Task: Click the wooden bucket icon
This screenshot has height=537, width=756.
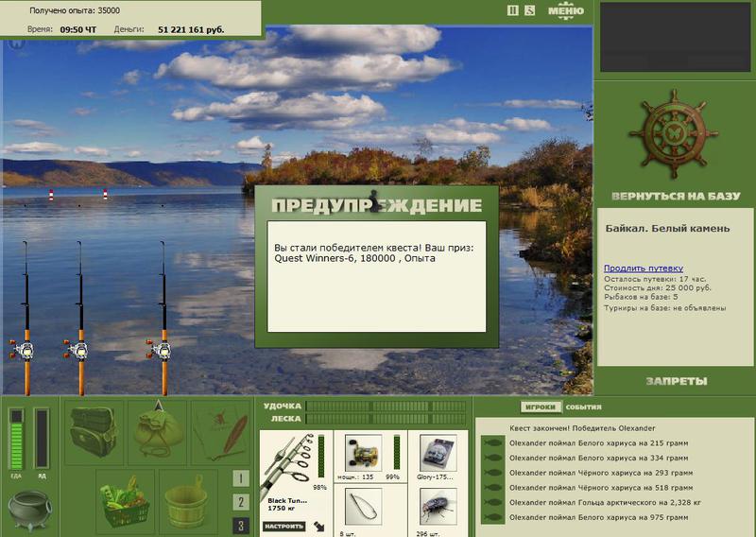Action: click(188, 501)
